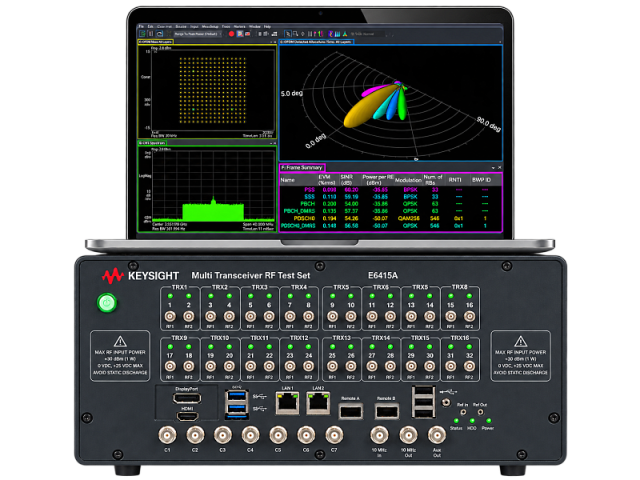Open the Window menu
Viewport: 640px width, 480px height.
coord(254,26)
